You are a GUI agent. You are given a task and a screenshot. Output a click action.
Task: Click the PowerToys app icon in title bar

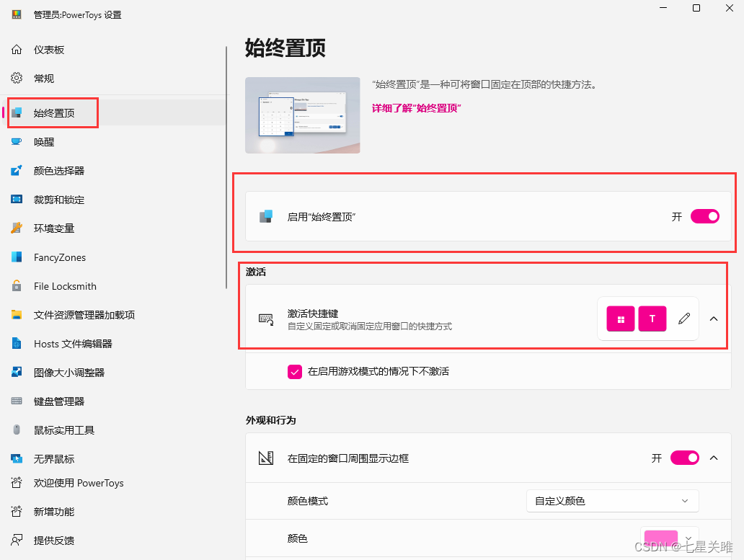point(17,14)
